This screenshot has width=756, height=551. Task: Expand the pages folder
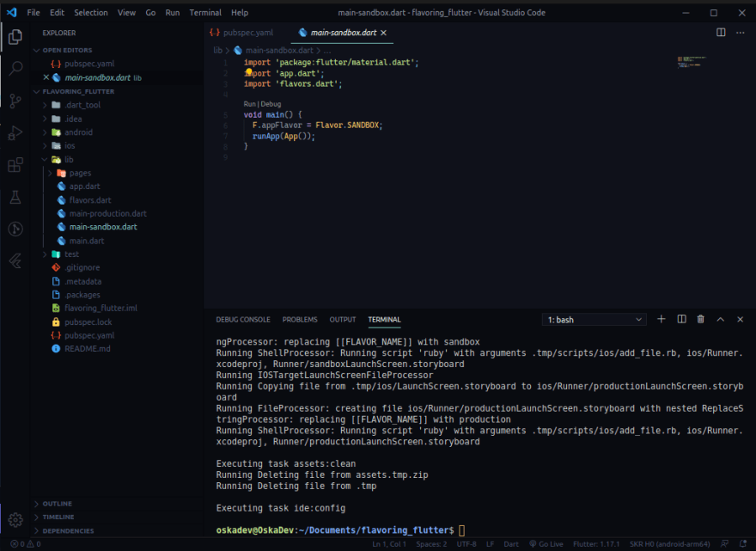(50, 173)
